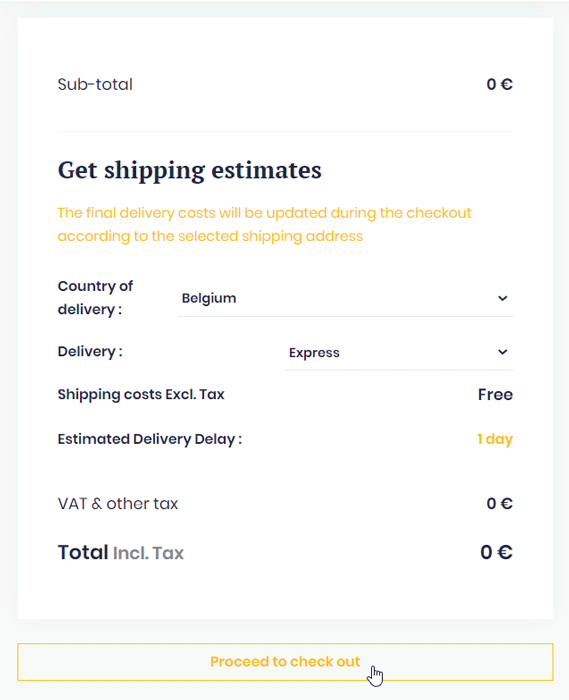Image resolution: width=569 pixels, height=700 pixels.
Task: Click the Sub-total label
Action: (95, 84)
